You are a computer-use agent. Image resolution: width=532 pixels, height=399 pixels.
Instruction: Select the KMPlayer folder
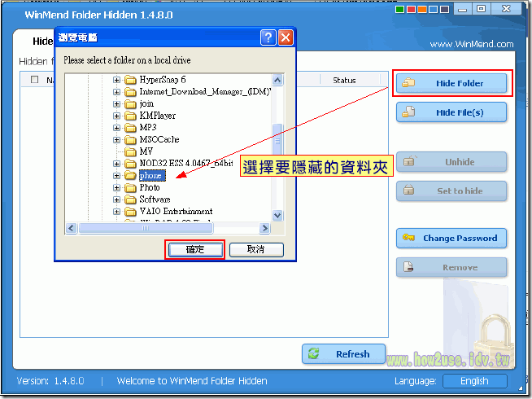tap(158, 116)
